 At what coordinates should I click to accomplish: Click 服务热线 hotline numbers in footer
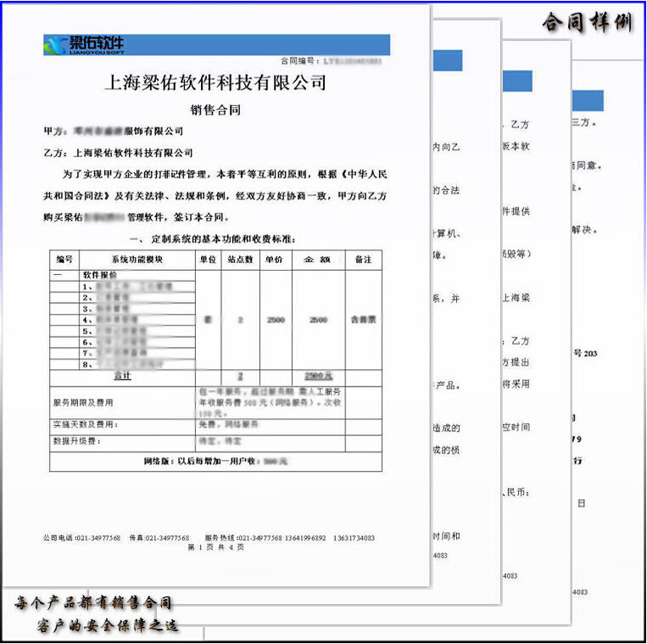[x=290, y=538]
